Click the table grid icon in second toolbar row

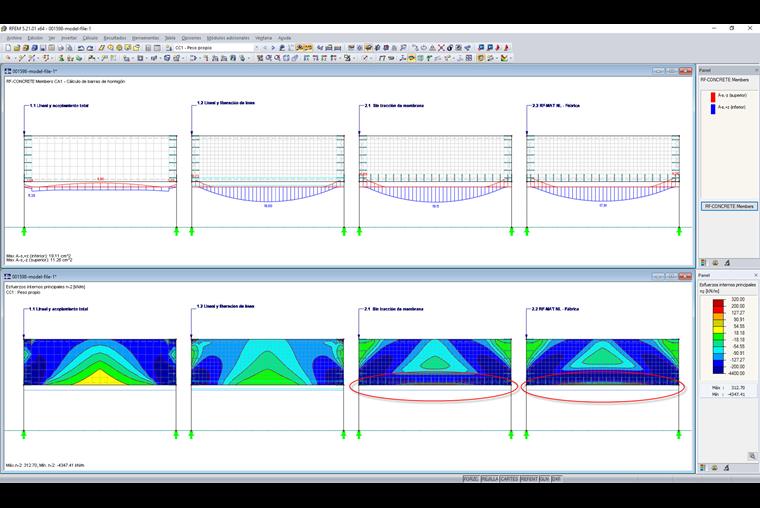469,58
